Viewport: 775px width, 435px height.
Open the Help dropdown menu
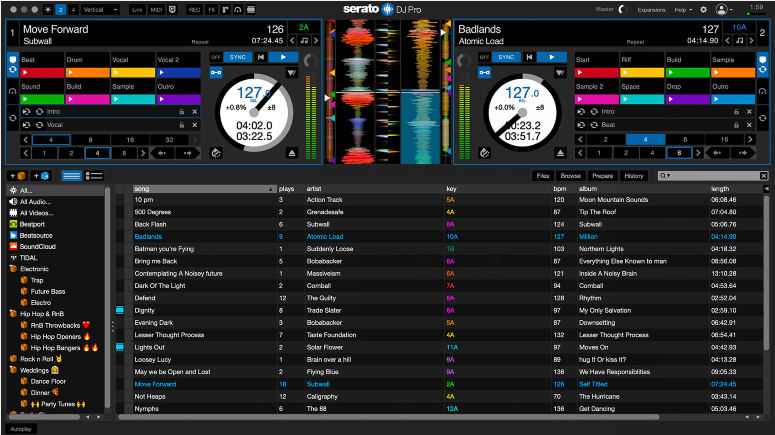[x=684, y=10]
